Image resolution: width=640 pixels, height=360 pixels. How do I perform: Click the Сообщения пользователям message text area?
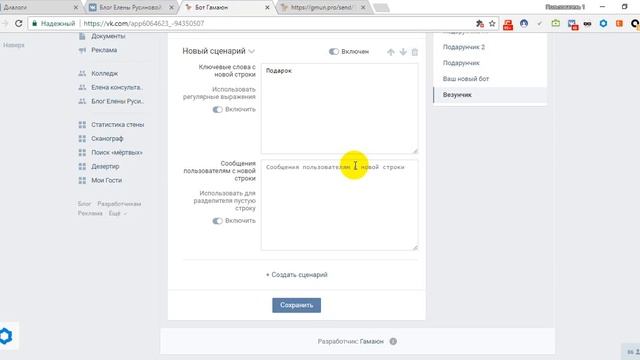point(339,205)
